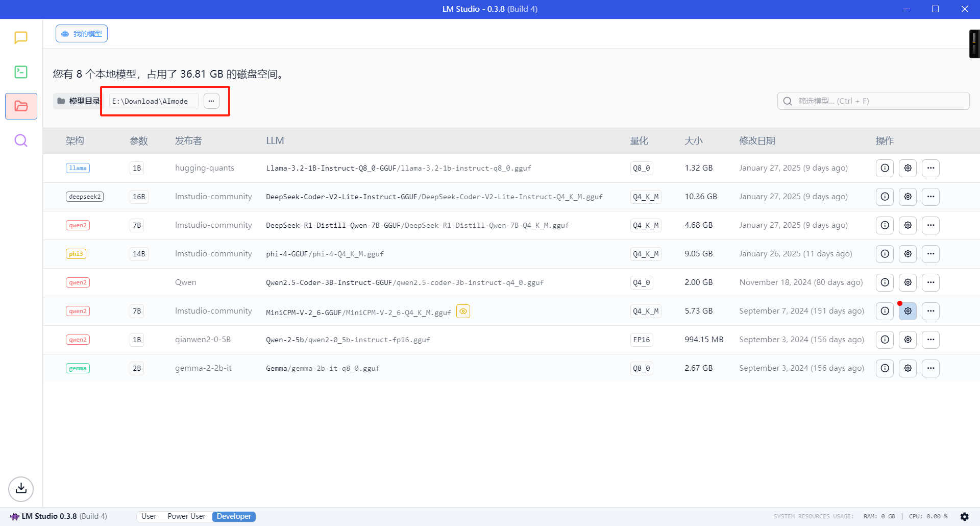Show info for MiniCPM-V-2_6 model
The height and width of the screenshot is (526, 980).
885,311
